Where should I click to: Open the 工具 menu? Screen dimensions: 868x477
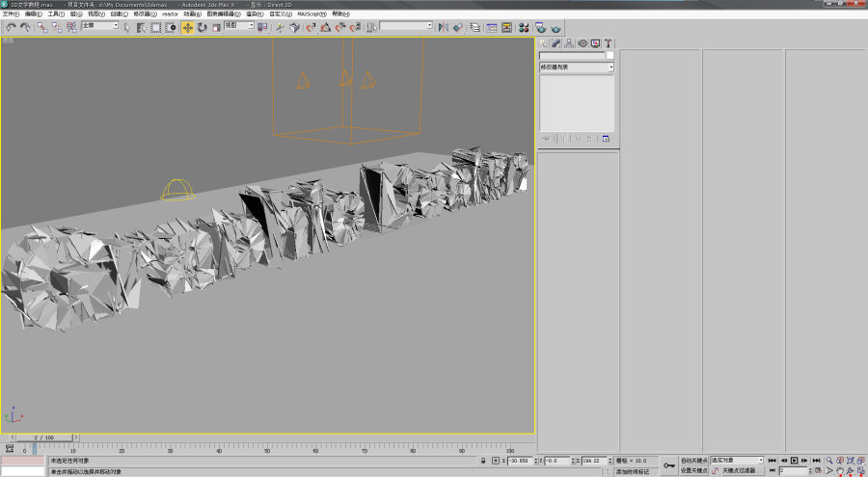tap(56, 13)
